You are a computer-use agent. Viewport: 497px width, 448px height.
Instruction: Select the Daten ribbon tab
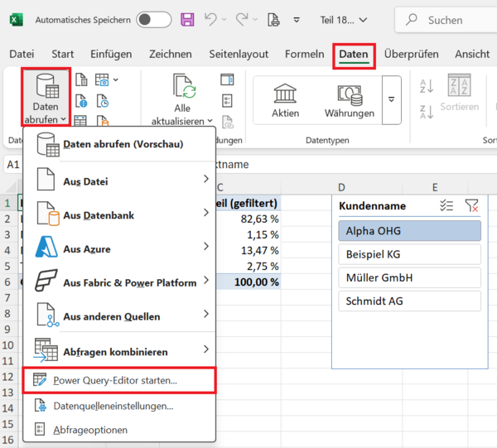[354, 55]
